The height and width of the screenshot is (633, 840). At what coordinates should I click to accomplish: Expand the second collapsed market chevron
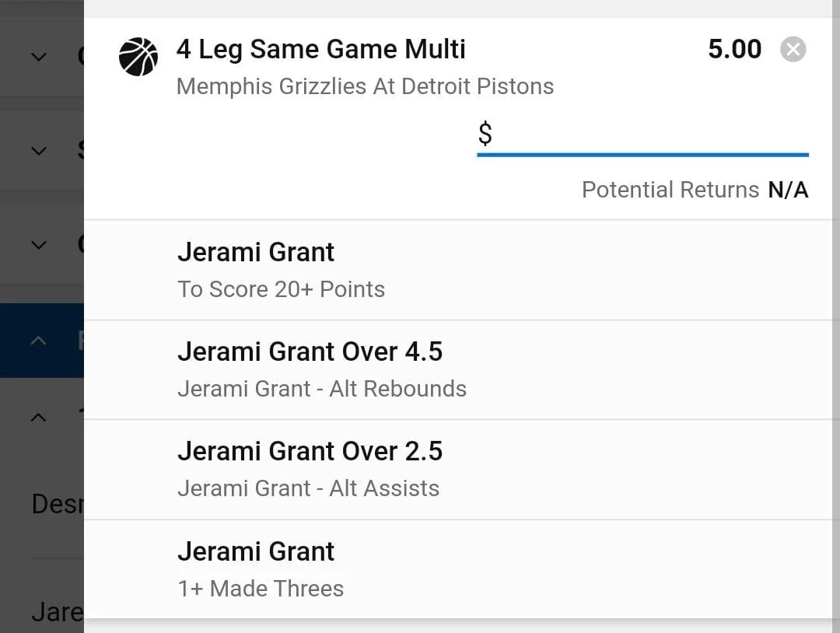(38, 151)
